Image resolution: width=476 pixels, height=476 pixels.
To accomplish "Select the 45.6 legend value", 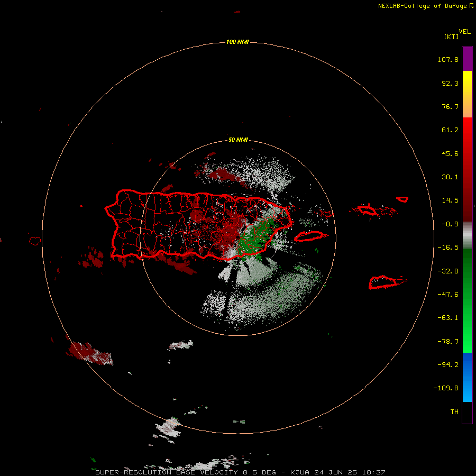I will (450, 153).
